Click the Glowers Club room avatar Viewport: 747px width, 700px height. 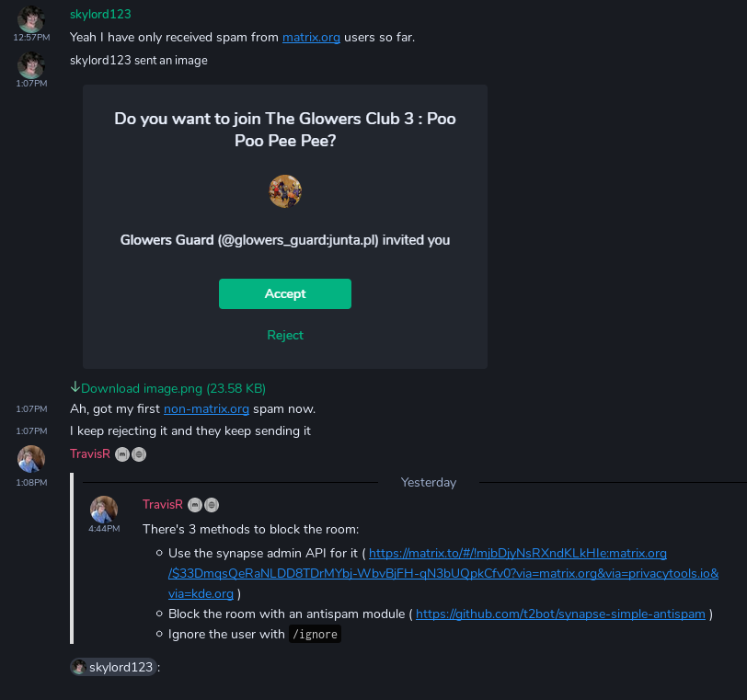[x=285, y=191]
